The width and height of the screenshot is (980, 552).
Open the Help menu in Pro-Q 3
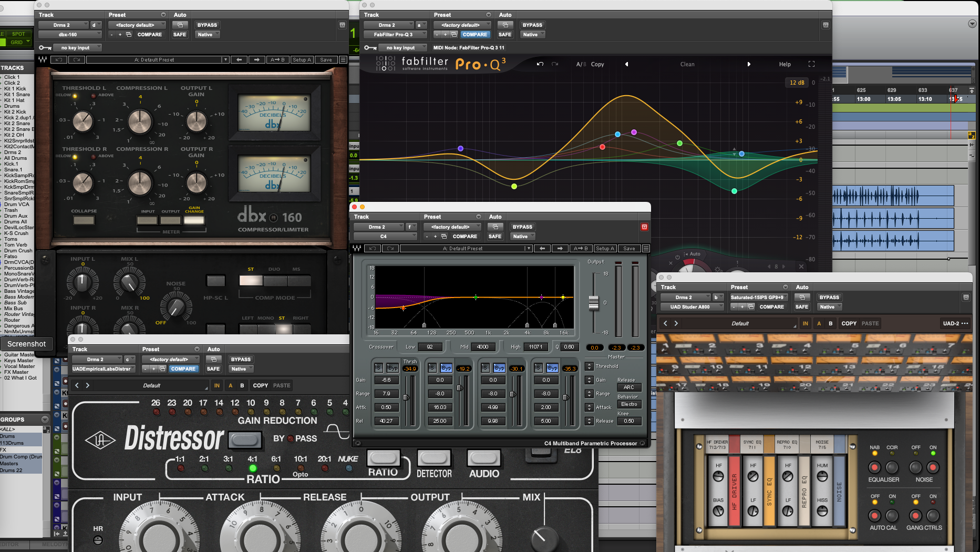click(x=785, y=64)
